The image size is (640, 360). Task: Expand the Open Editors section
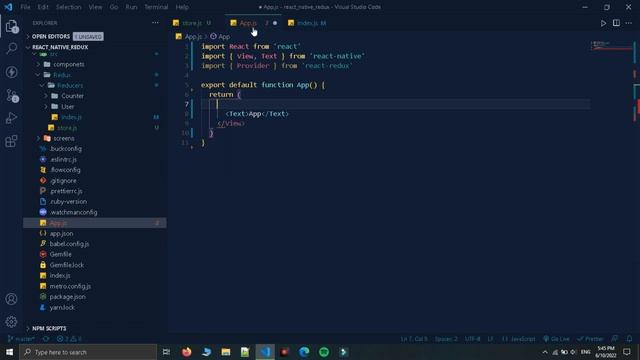[51, 36]
